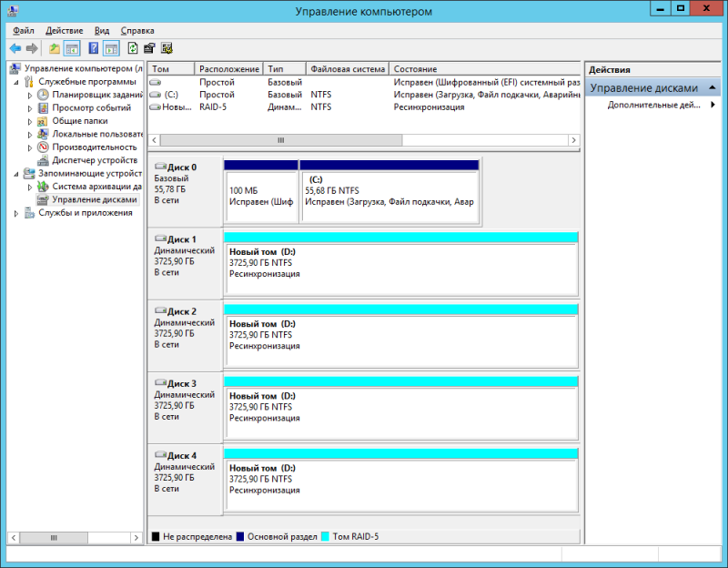Collapse the Служебные программы tree node
The height and width of the screenshot is (568, 728).
tap(16, 82)
